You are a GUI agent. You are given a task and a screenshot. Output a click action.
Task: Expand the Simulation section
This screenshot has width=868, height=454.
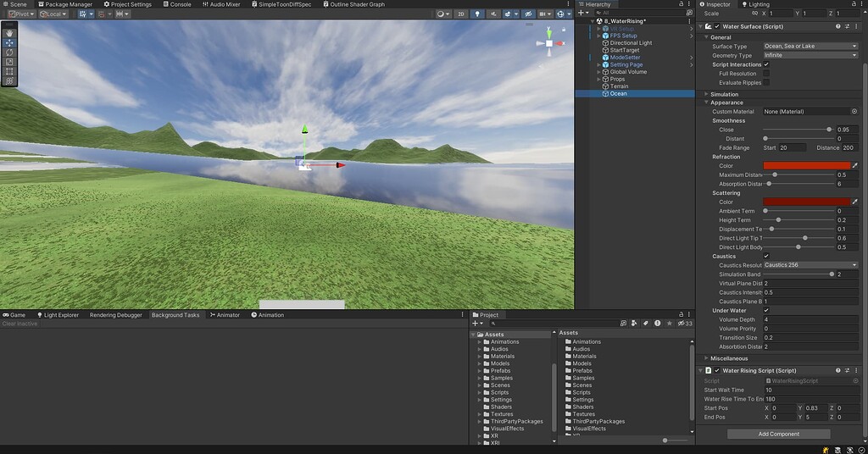coord(724,95)
